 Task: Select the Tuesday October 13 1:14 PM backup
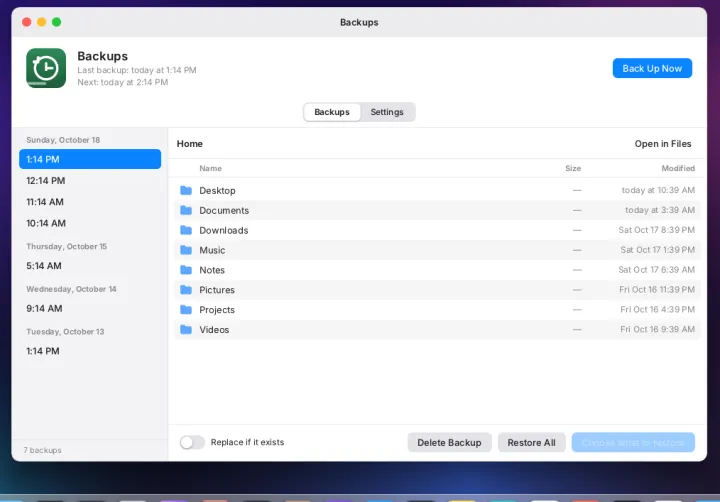point(90,351)
